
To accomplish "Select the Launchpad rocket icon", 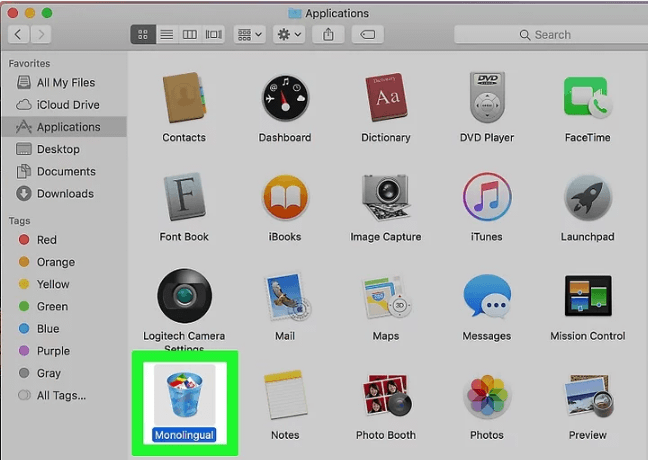I will [588, 198].
